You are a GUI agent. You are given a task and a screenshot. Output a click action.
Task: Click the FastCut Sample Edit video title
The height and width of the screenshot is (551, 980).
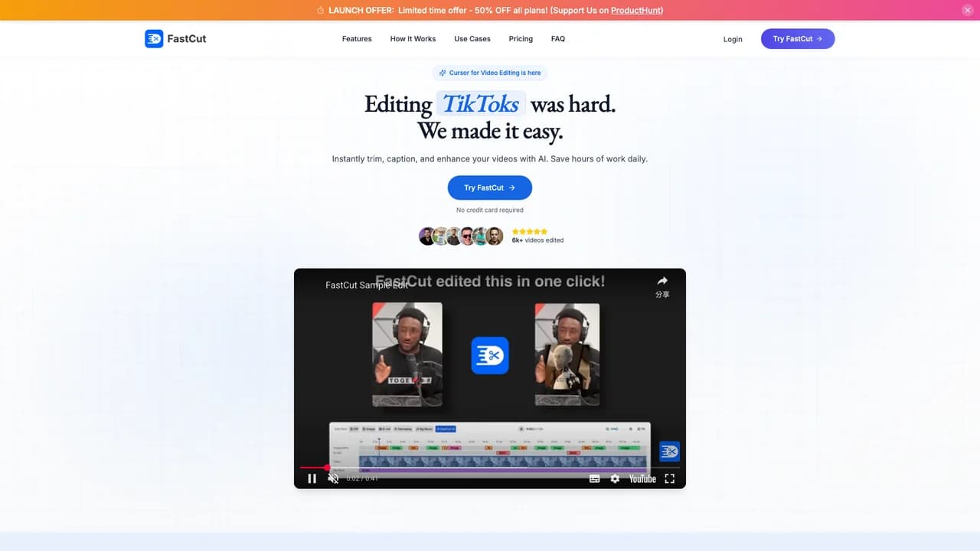point(367,285)
